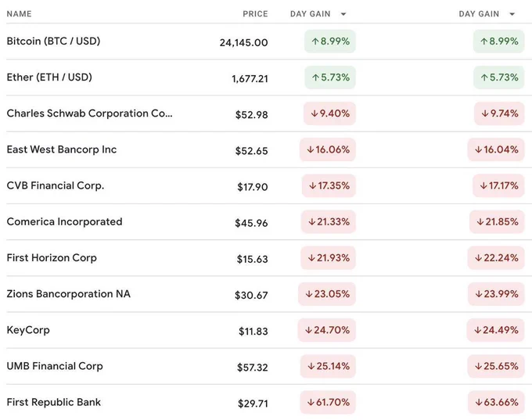Screen dimensions: 532x420
Task: Click the green 8.99% badge in left column
Action: point(330,41)
